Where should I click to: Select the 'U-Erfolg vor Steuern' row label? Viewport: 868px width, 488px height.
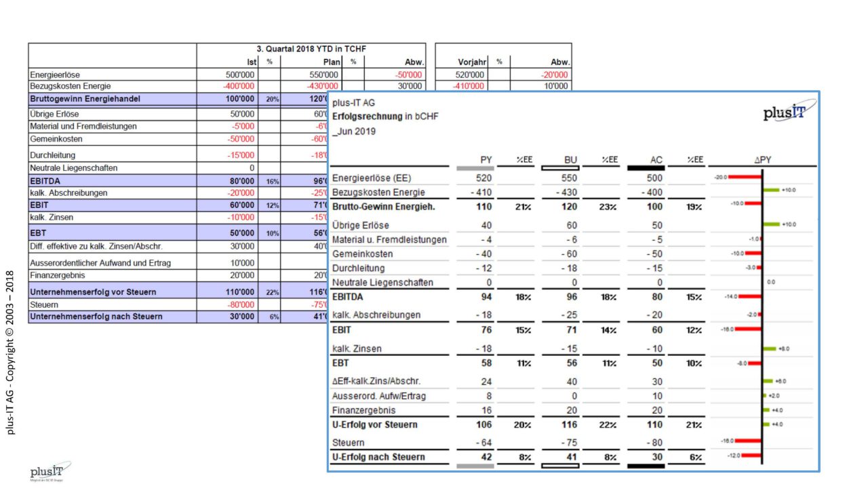(375, 424)
